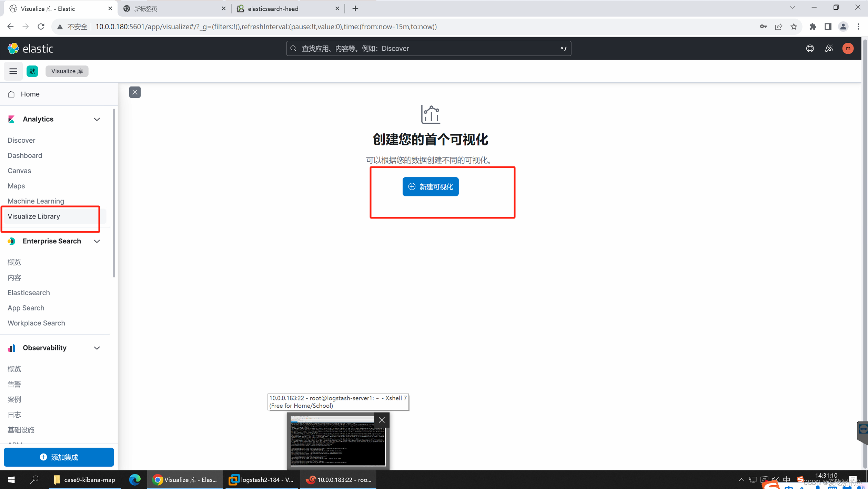
Task: Click the Machine Learning icon
Action: pos(35,201)
